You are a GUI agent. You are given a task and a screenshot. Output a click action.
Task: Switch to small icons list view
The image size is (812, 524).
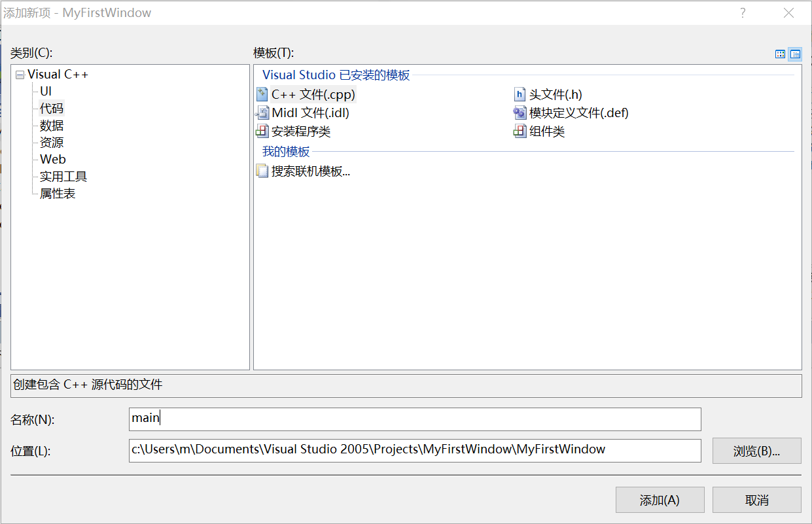pyautogui.click(x=795, y=54)
